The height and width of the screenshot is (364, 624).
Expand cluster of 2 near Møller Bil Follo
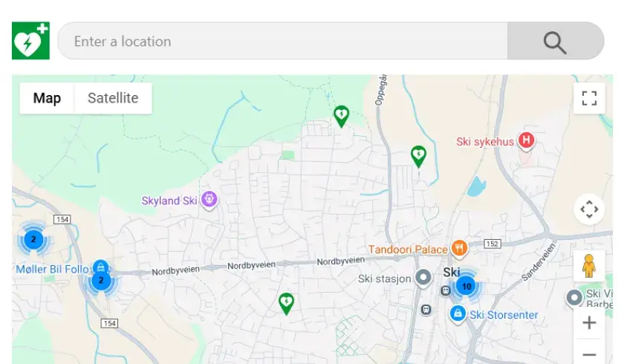(102, 281)
